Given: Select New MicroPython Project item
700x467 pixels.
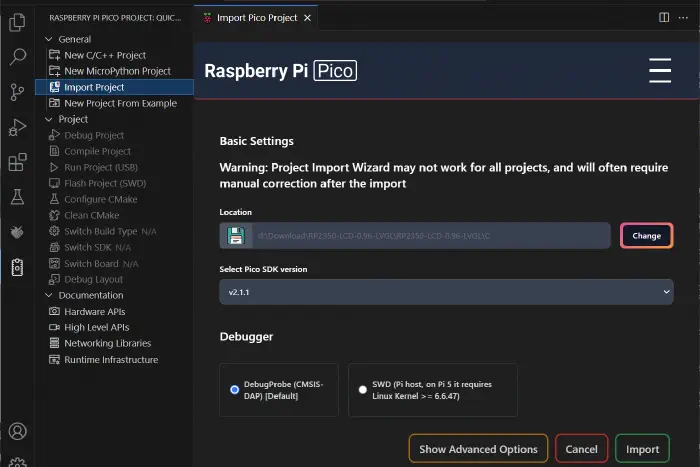Looking at the screenshot, I should point(117,71).
